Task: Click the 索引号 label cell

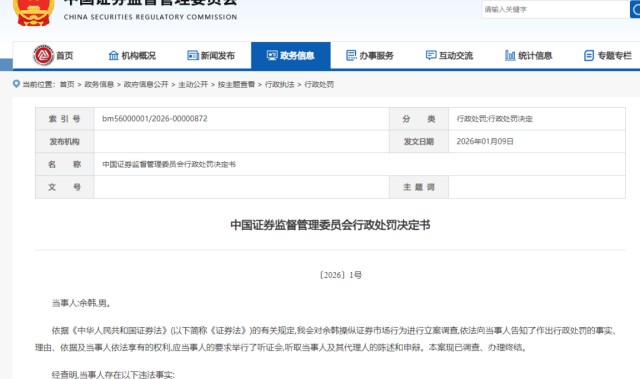Action: [x=64, y=119]
